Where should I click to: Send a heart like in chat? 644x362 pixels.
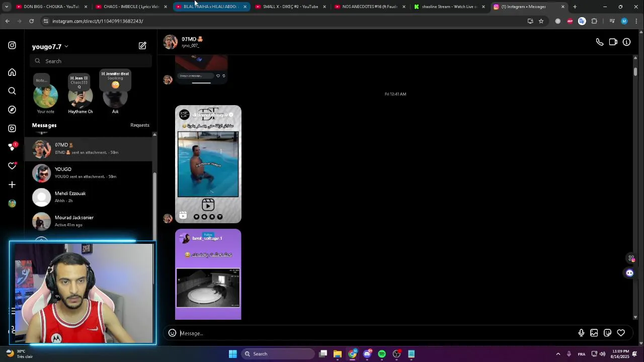click(621, 333)
